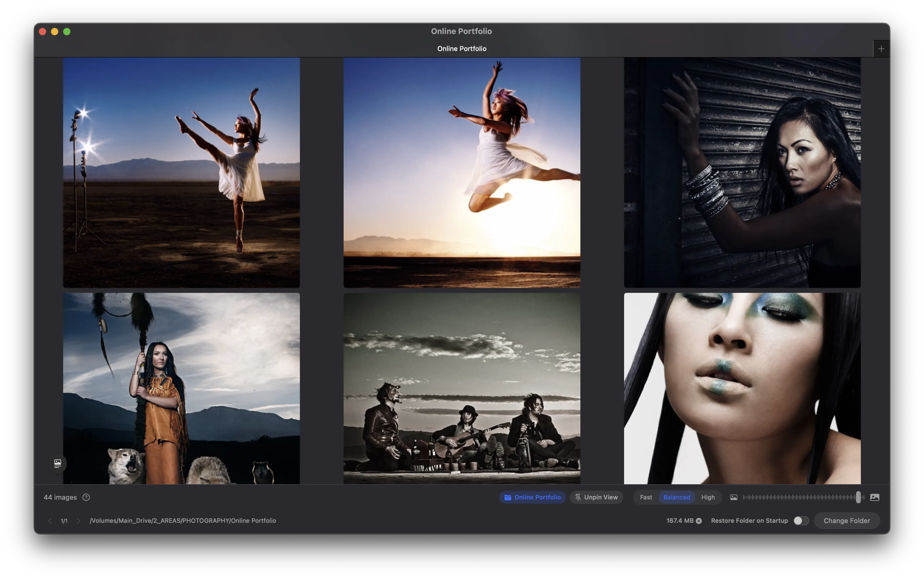The height and width of the screenshot is (579, 924).
Task: Go to the next page arrow
Action: coord(78,521)
